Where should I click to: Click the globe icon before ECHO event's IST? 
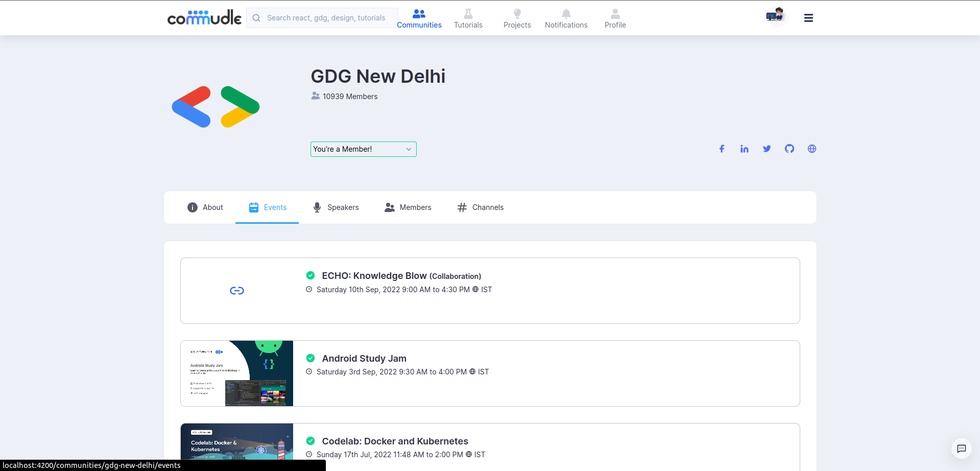tap(475, 290)
